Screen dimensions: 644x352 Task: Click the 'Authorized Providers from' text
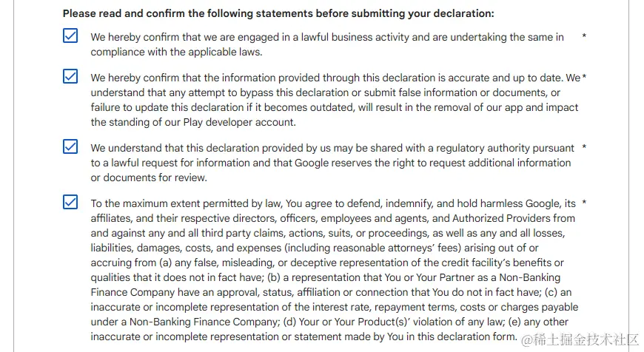(x=503, y=218)
